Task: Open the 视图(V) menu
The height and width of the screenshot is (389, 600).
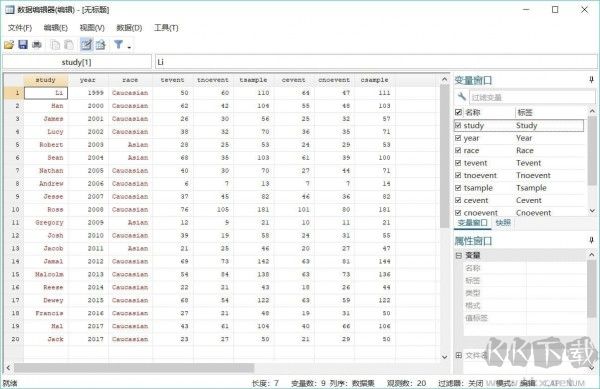Action: click(x=92, y=28)
